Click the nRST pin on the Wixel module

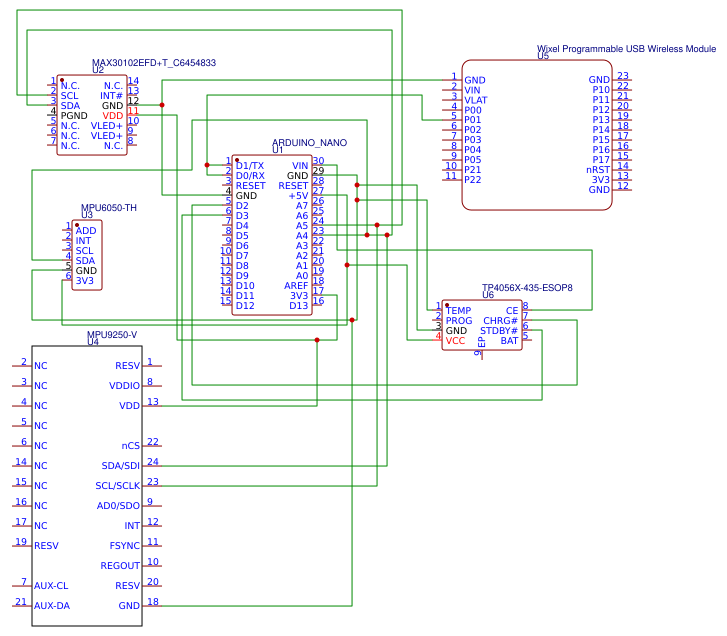coord(598,170)
